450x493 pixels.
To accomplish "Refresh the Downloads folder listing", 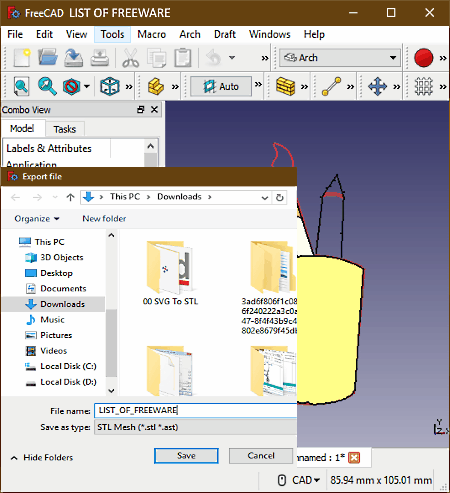I will pos(280,197).
